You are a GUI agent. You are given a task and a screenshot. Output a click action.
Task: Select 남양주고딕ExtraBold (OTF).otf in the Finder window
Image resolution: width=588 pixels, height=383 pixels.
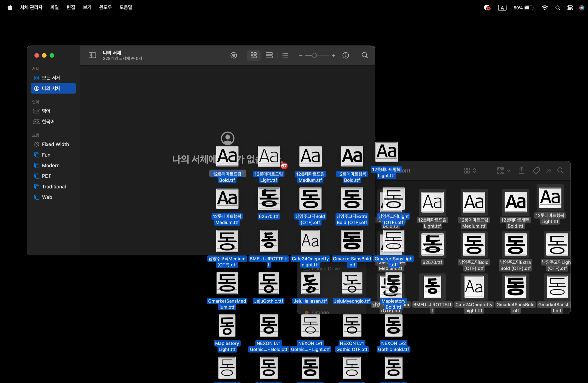(515, 251)
